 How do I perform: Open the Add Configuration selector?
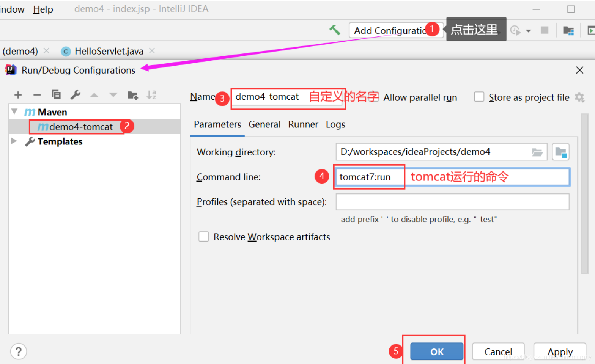coord(395,30)
